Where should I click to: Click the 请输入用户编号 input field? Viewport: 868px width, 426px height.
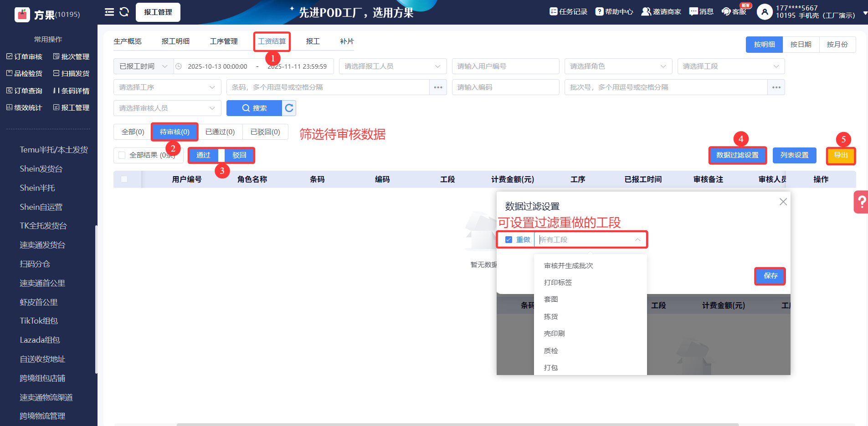(x=505, y=66)
